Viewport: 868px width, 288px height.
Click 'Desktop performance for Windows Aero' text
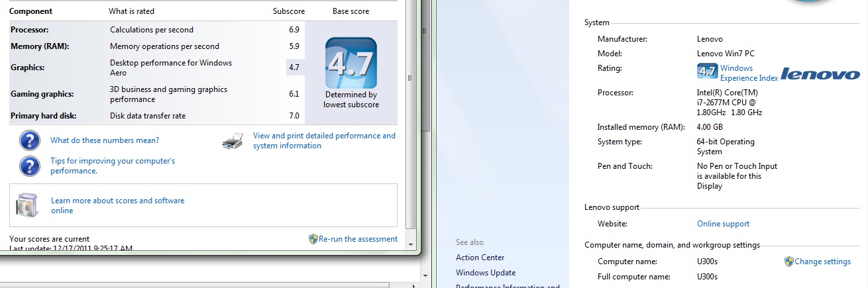pos(171,68)
